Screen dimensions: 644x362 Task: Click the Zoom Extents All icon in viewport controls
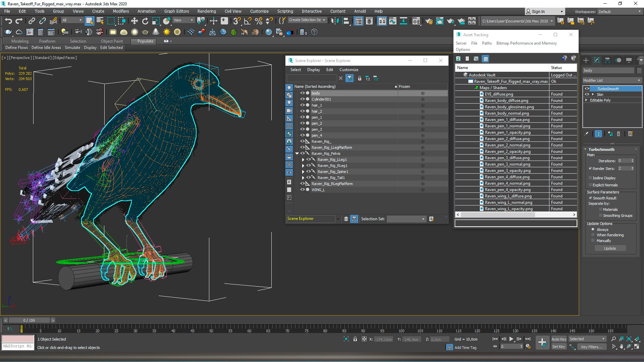coord(637,339)
